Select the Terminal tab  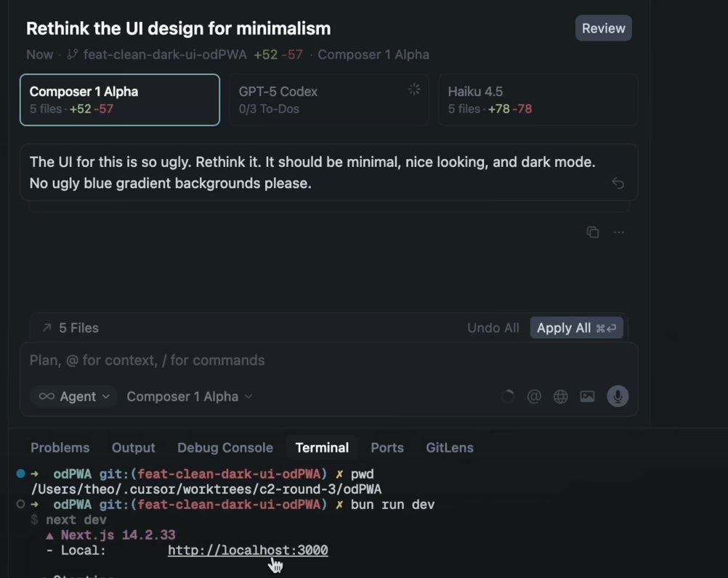point(322,447)
